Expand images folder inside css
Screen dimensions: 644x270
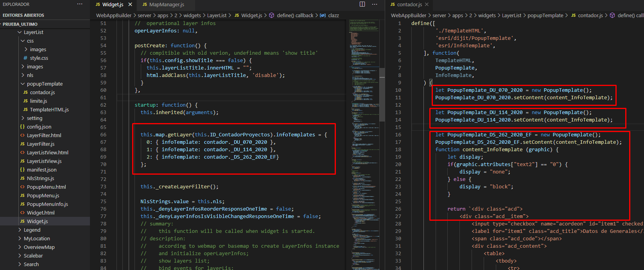[38, 50]
